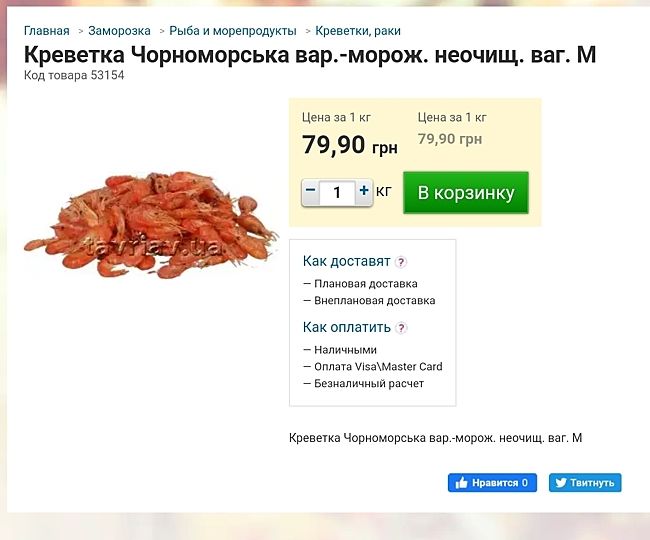Screen dimensions: 650x540
Task: Click the shrimp product image
Action: [x=150, y=223]
